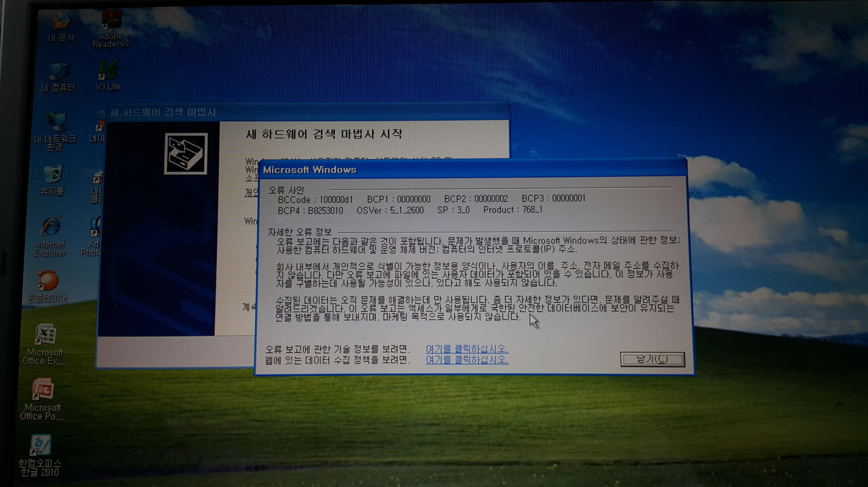Screen dimensions: 868x487
Task: Open Microsoft Office Excel shortcut
Action: [x=45, y=344]
